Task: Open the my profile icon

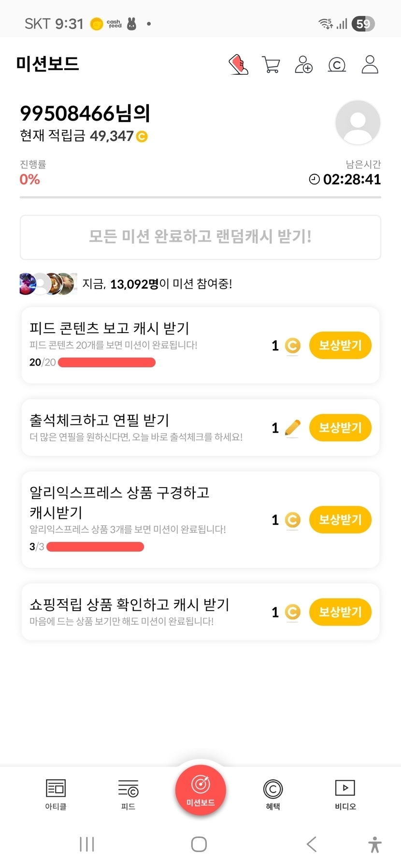Action: [370, 64]
